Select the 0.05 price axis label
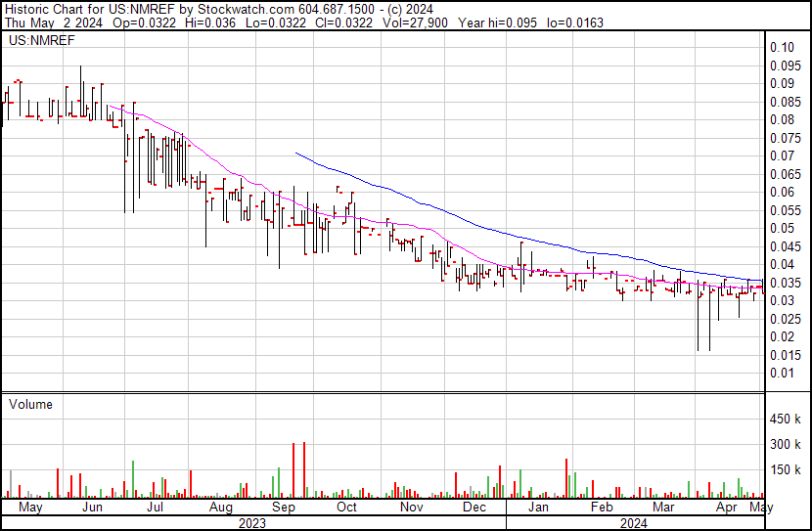The image size is (812, 531). click(x=782, y=228)
